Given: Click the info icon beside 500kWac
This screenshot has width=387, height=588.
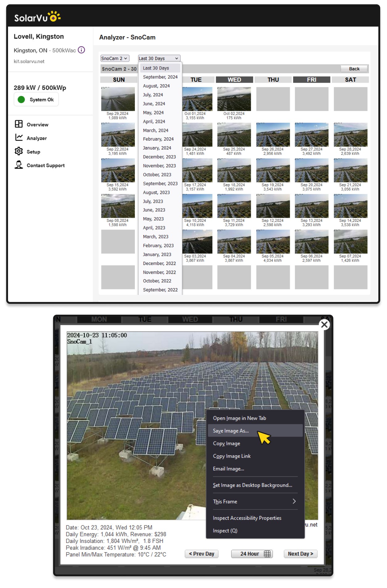Looking at the screenshot, I should 81,50.
